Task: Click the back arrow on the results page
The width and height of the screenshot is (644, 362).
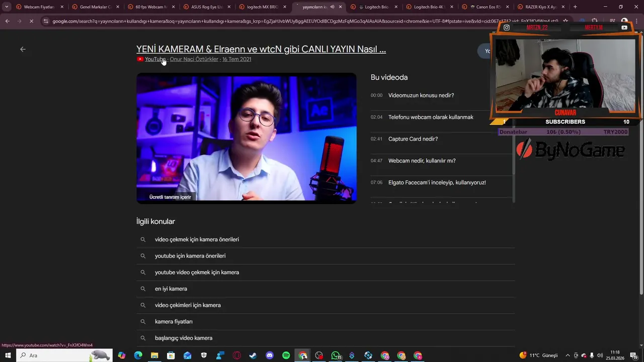Action: click(x=23, y=49)
